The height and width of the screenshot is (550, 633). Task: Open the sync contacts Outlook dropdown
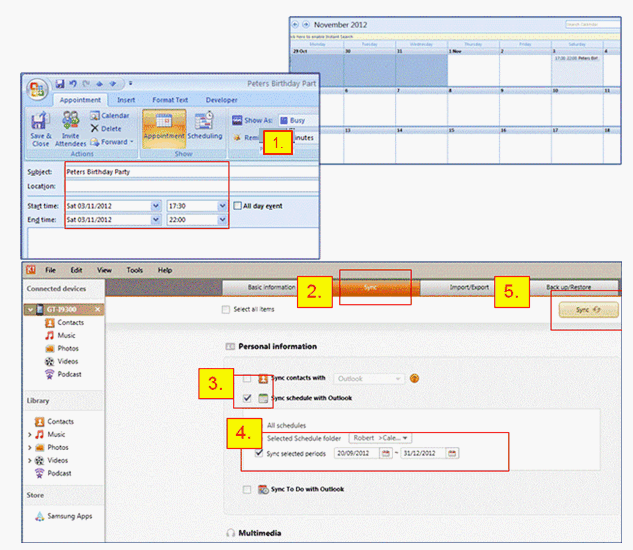click(x=369, y=378)
